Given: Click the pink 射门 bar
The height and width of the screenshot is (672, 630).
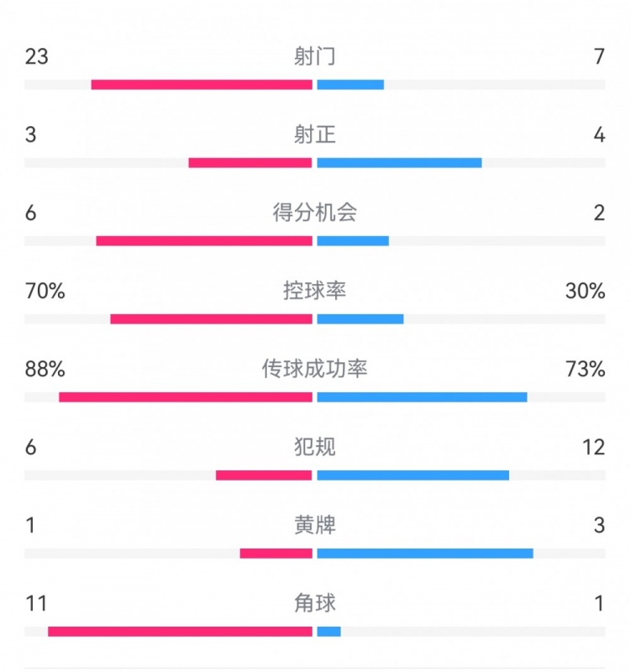Looking at the screenshot, I should tap(202, 85).
